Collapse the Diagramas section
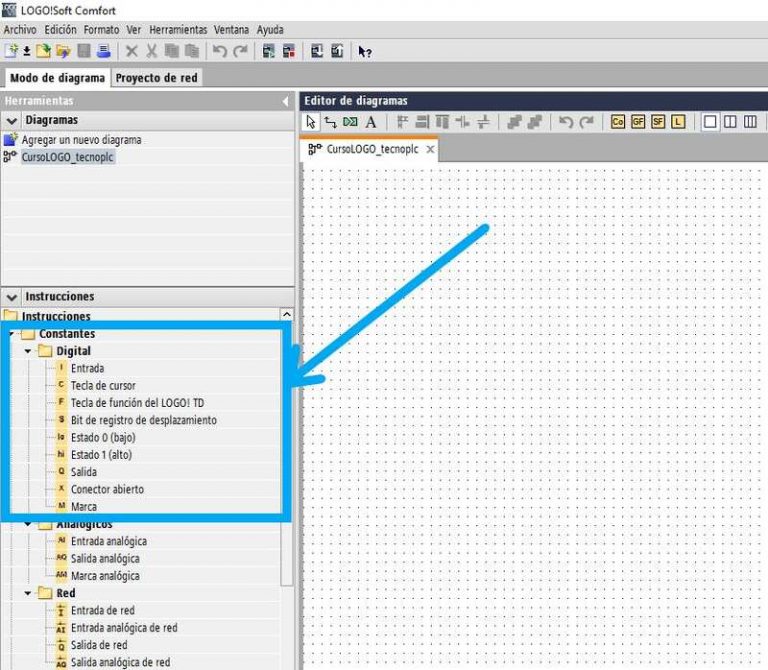The image size is (768, 670). pos(12,120)
